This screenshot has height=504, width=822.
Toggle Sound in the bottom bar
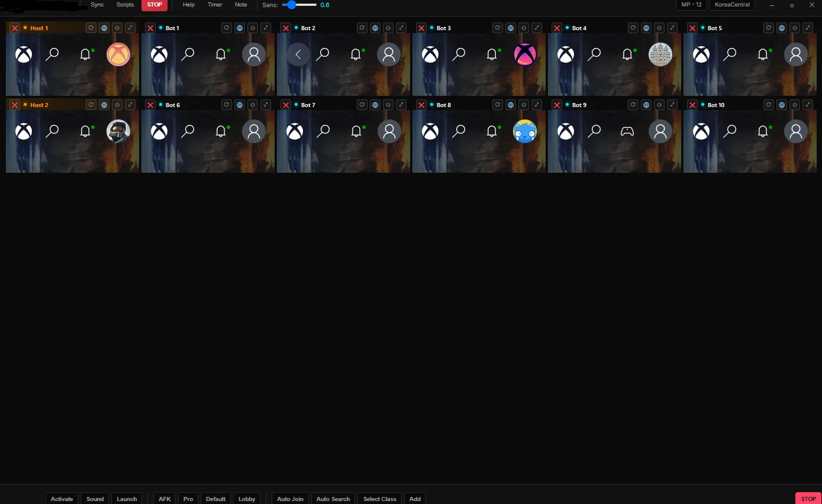(x=95, y=499)
